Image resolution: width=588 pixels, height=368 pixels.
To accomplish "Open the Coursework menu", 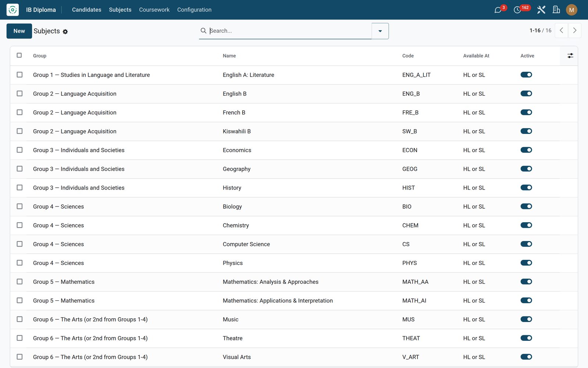I will 154,10.
